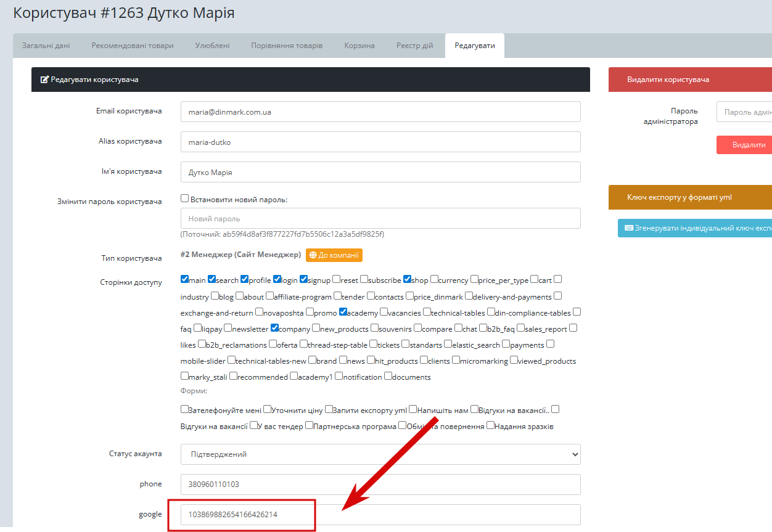This screenshot has width=772, height=532.
Task: Tick the 'Напишіть нам' form checkbox
Action: 413,409
